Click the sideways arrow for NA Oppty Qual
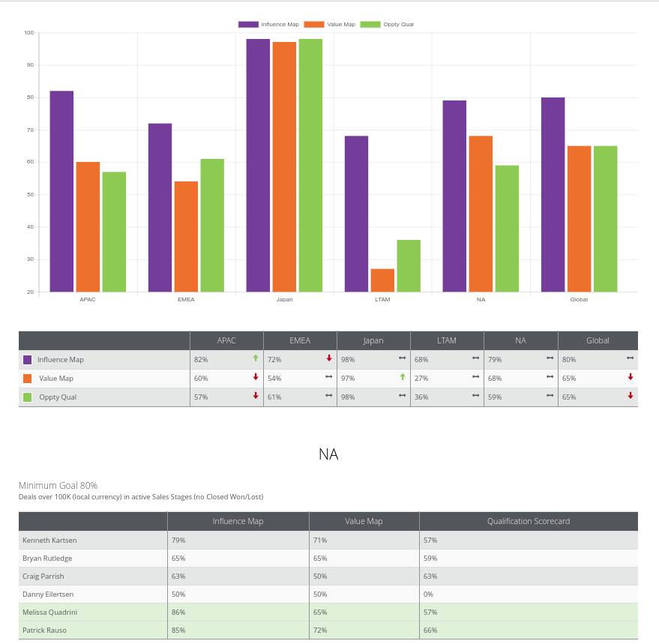Image resolution: width=659 pixels, height=644 pixels. pos(550,396)
